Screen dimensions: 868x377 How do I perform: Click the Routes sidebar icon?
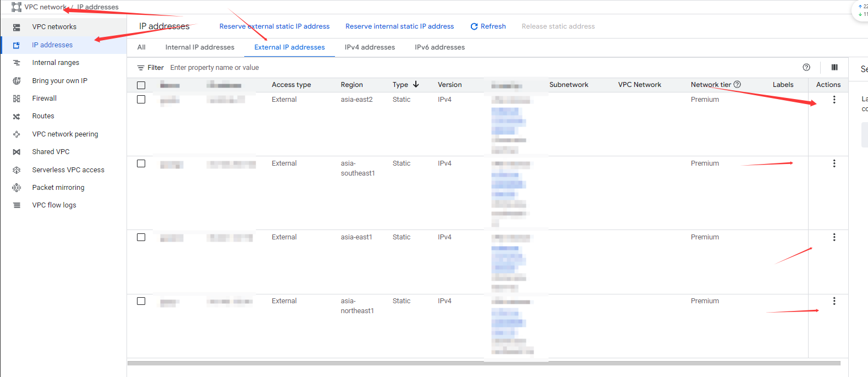coord(17,116)
